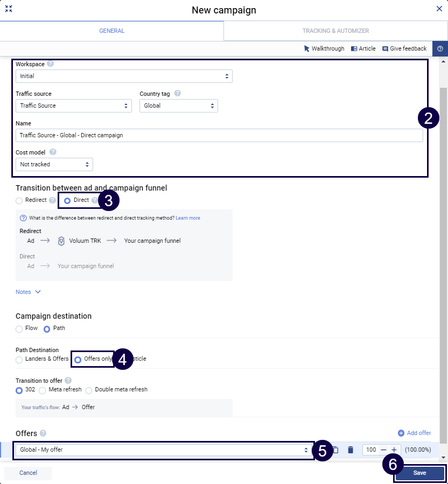The width and height of the screenshot is (448, 484).
Task: Open the Traffic source dropdown
Action: point(73,106)
